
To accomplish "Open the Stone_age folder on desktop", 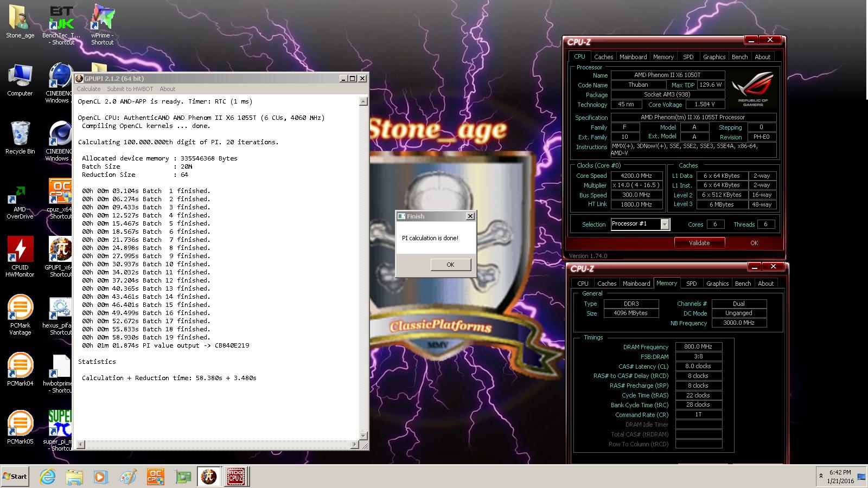I will coord(20,22).
